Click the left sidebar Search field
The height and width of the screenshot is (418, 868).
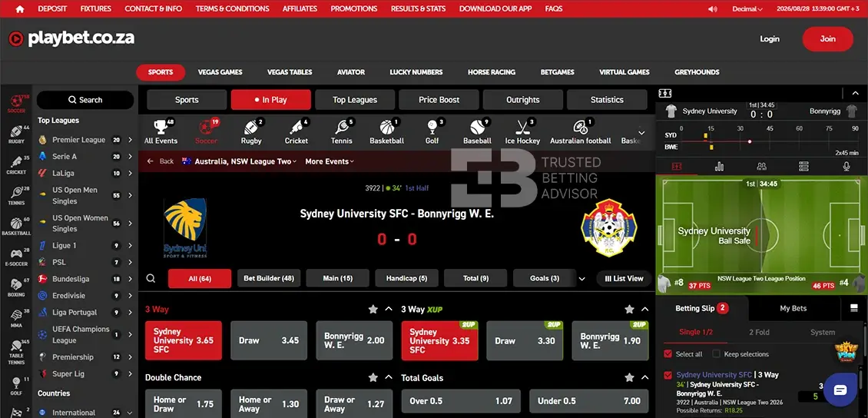coord(85,100)
